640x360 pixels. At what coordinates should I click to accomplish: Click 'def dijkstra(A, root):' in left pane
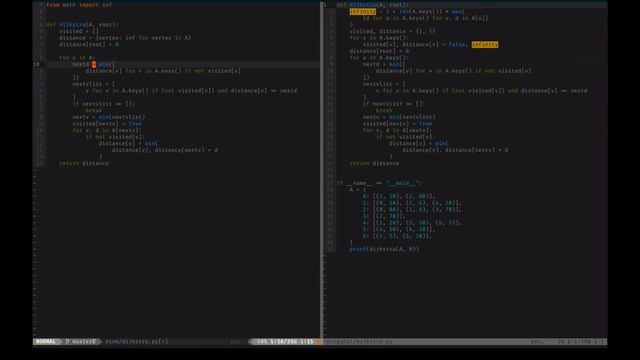[x=82, y=24]
